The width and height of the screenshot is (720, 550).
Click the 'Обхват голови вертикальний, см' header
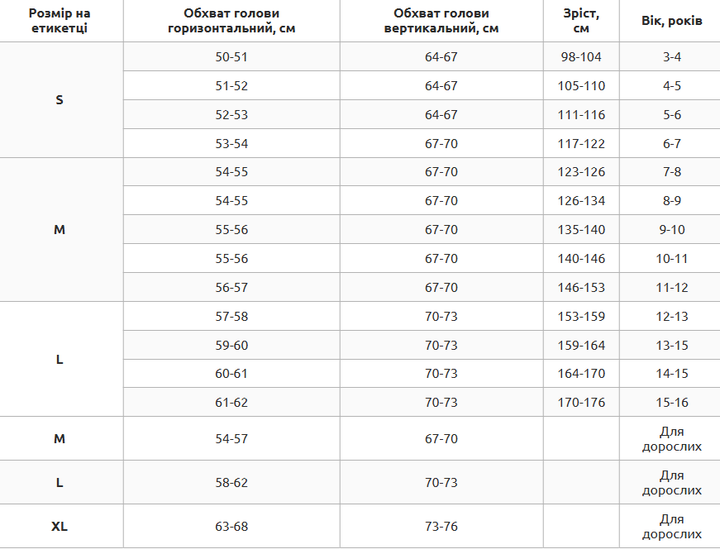[441, 21]
